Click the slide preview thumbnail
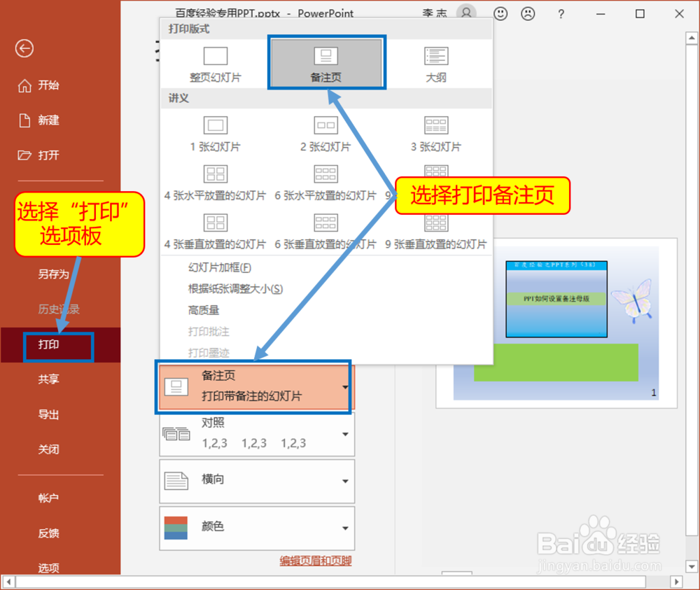700x590 pixels. coord(556,323)
